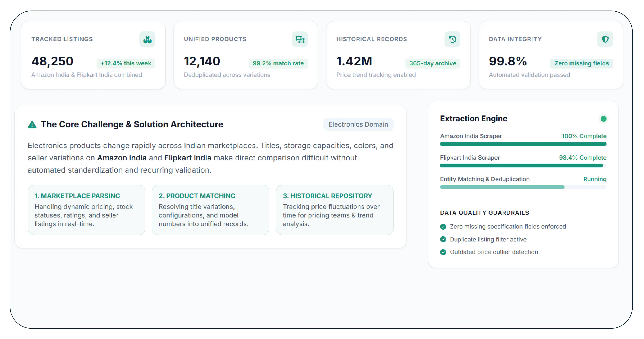
Task: Click the 99.2% match rate badge
Action: [278, 64]
